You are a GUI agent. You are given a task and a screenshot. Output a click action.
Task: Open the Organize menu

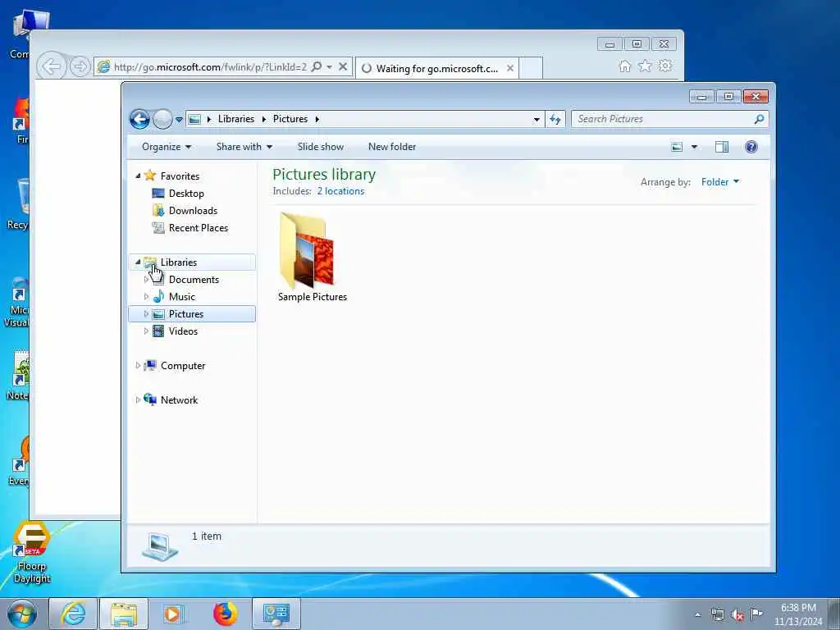166,147
